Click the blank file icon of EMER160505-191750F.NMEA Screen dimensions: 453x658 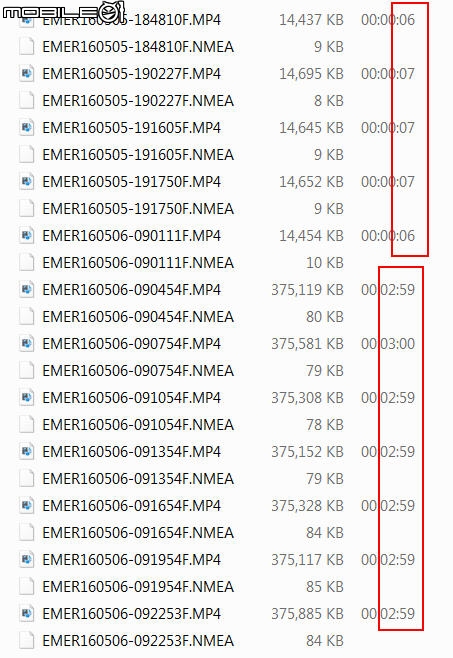[x=27, y=209]
